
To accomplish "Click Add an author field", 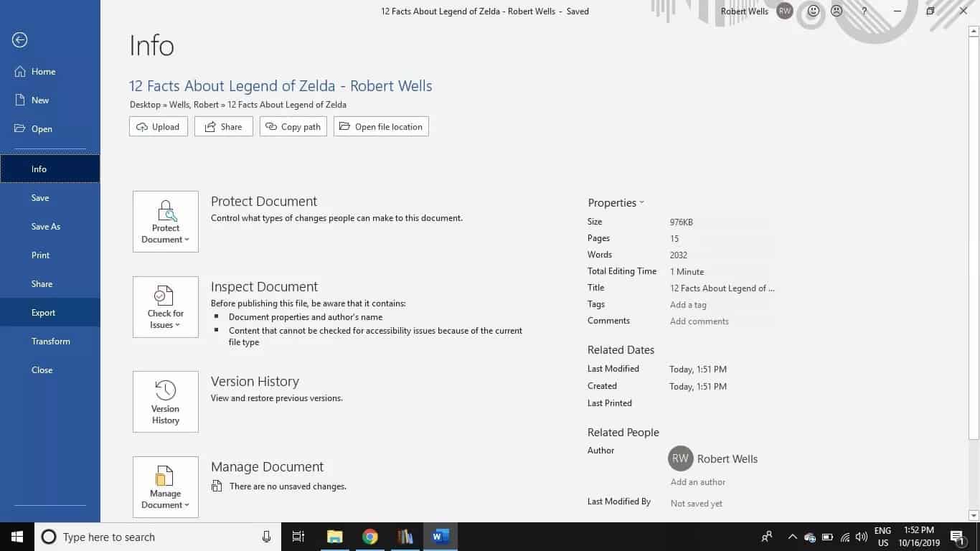I will coord(698,482).
